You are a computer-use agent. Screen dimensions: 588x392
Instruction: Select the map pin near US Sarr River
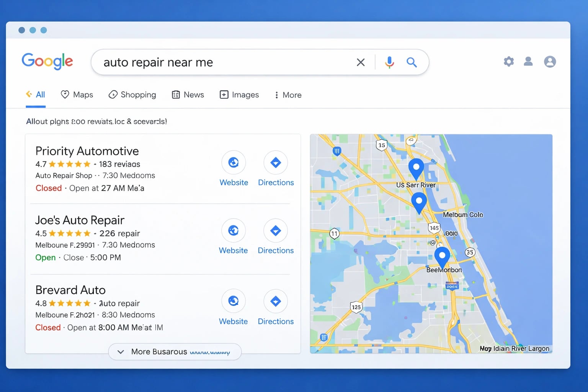416,167
